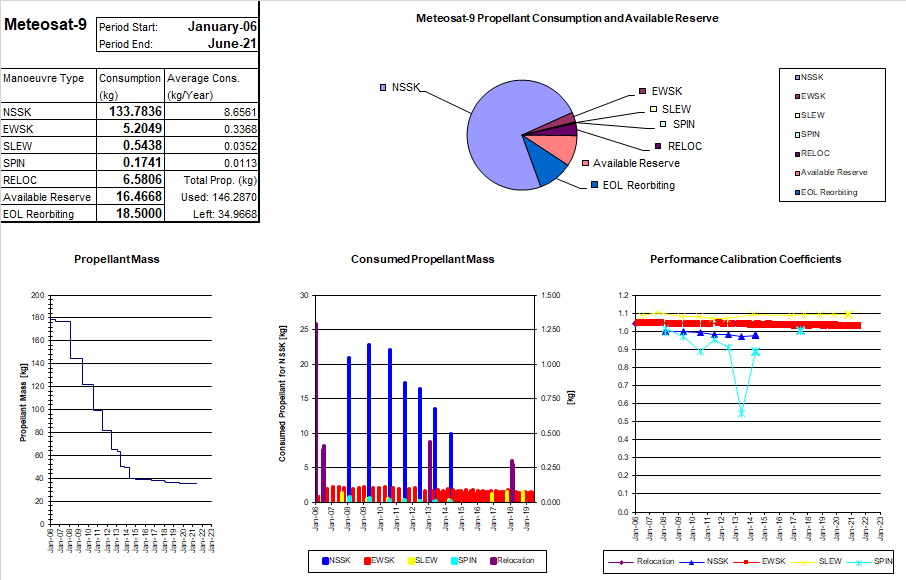The height and width of the screenshot is (580, 906).
Task: Click EOL Reorbiting entry in pie legend box
Action: click(826, 192)
